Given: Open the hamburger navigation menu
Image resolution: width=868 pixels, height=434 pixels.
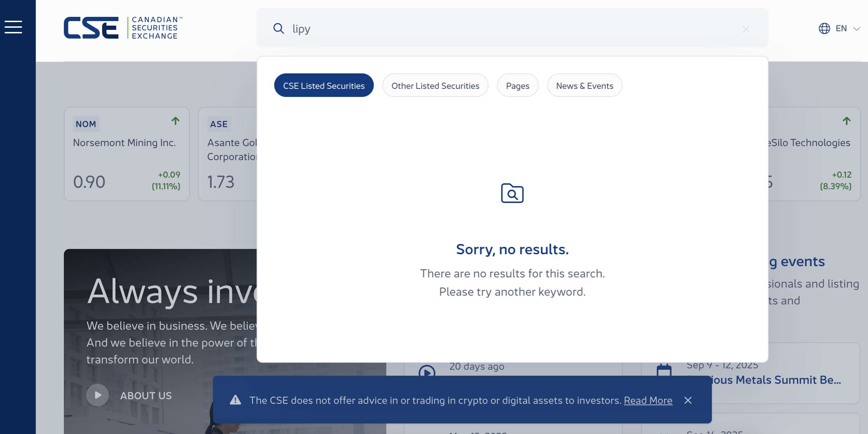Looking at the screenshot, I should (13, 27).
